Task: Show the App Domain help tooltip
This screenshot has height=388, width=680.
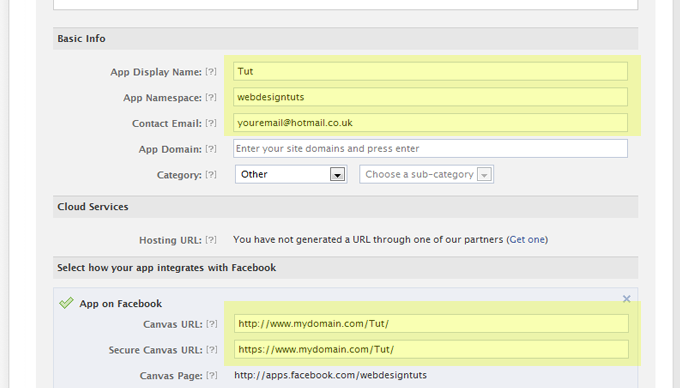Action: [x=211, y=149]
